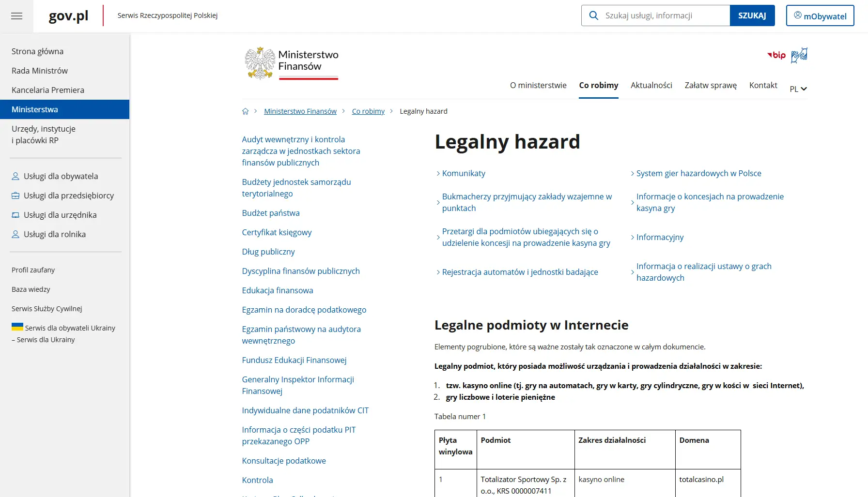Click the Ministerstwo Finansów eagle emblem
The height and width of the screenshot is (497, 868).
click(x=260, y=63)
